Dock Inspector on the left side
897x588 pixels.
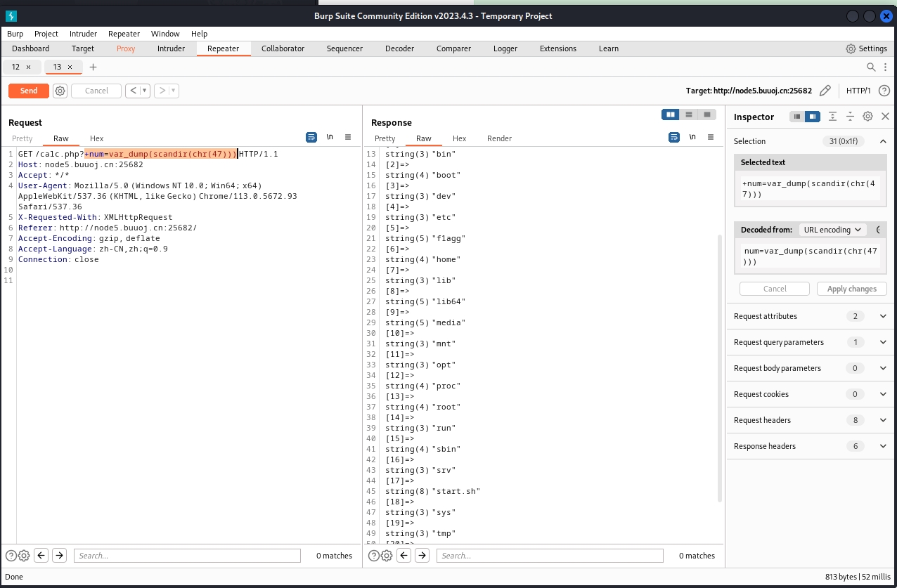[x=796, y=117]
